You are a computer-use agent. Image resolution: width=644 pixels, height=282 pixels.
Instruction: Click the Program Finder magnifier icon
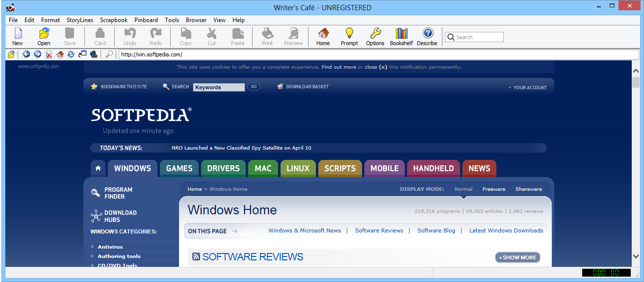[96, 193]
